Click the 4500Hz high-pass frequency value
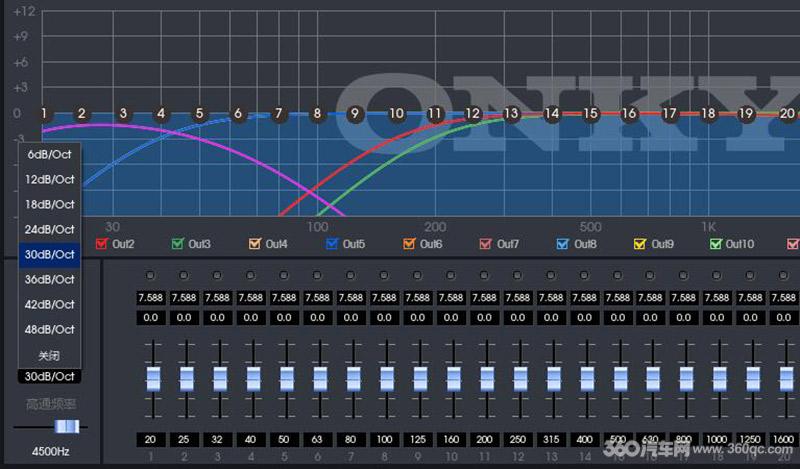 click(51, 452)
